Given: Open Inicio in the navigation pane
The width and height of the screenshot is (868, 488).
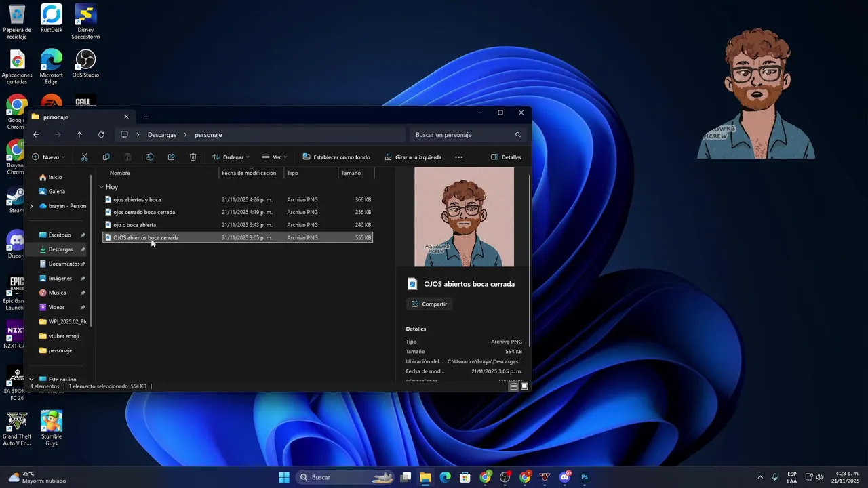Looking at the screenshot, I should (x=55, y=177).
